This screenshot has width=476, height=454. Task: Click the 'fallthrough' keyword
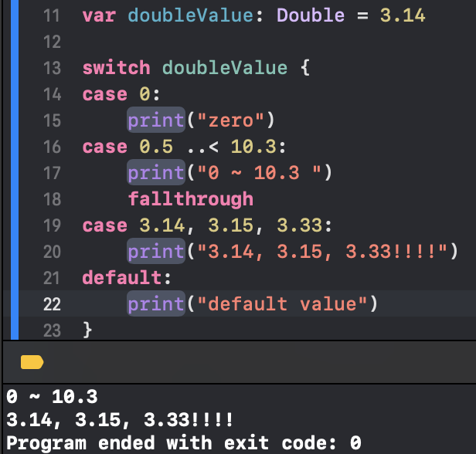pos(191,199)
